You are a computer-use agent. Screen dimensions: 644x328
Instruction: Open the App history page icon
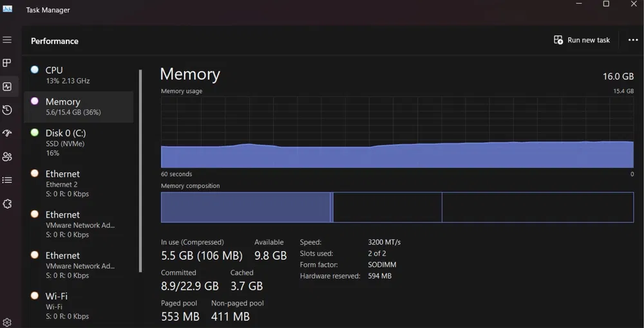(x=7, y=110)
